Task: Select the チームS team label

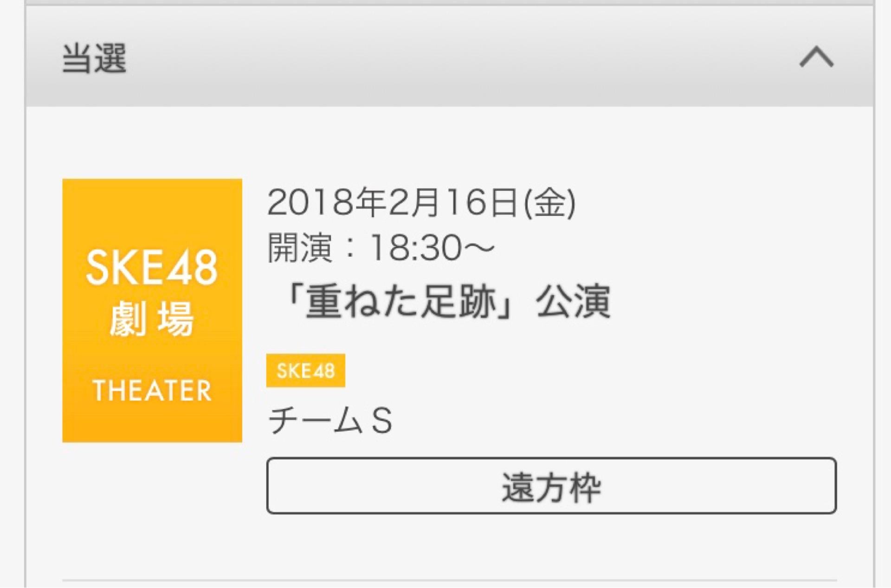Action: click(x=330, y=420)
